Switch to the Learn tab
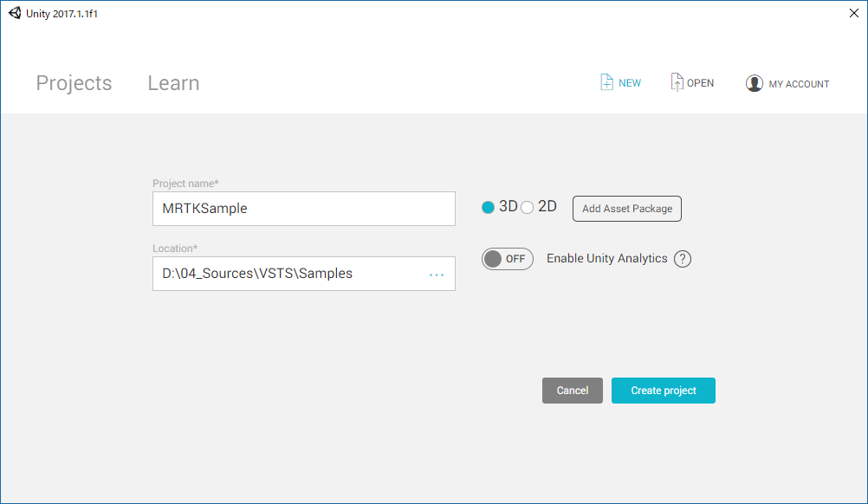 [173, 83]
